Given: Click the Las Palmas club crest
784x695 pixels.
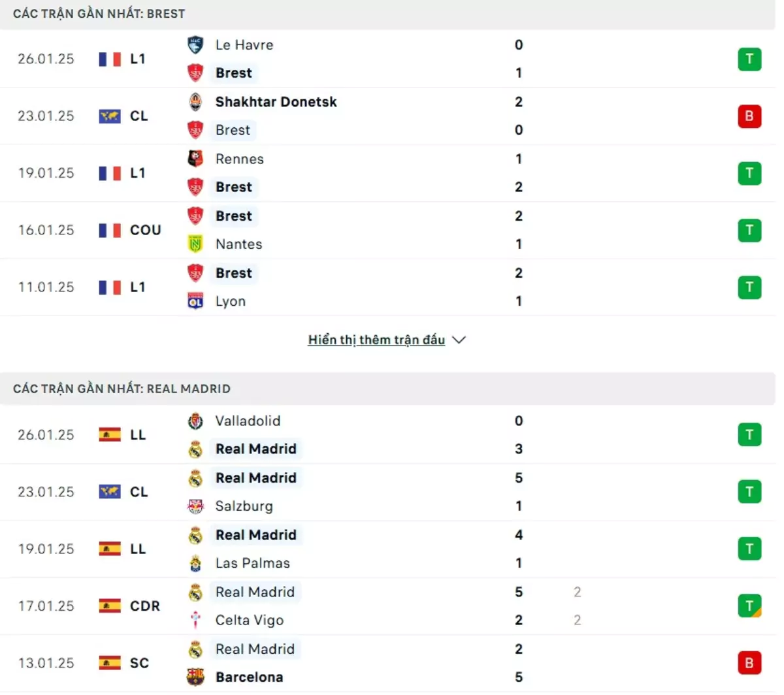Looking at the screenshot, I should coord(195,563).
